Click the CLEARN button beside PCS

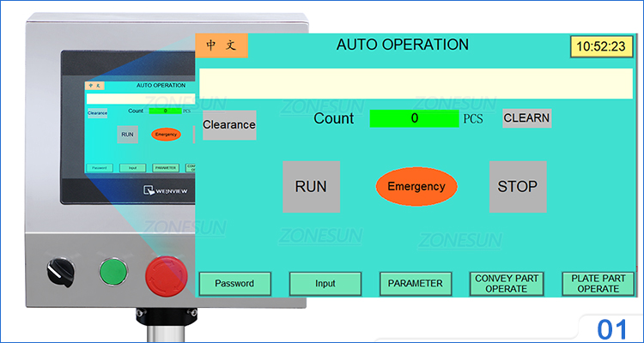tap(527, 118)
